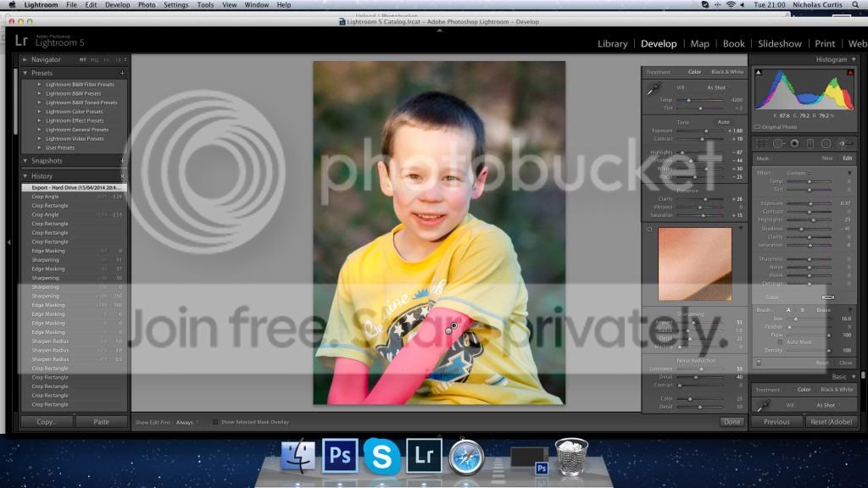This screenshot has width=868, height=488.
Task: Pick the White Balance eyedropper tool
Action: pyautogui.click(x=654, y=89)
